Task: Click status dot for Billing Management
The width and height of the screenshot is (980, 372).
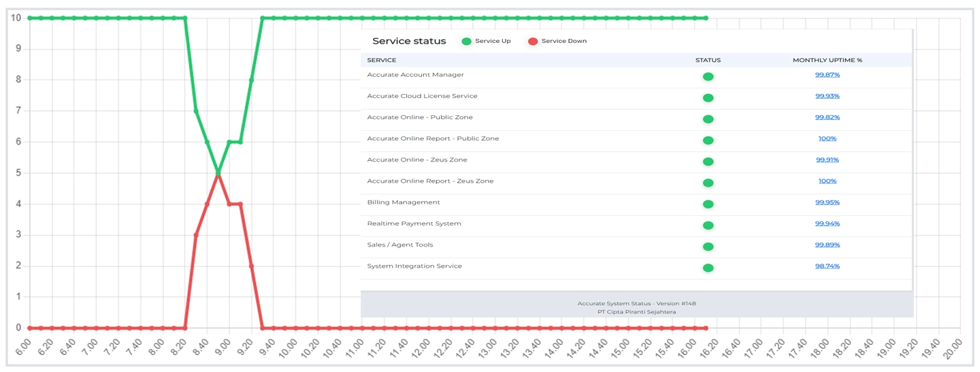Action: [708, 204]
